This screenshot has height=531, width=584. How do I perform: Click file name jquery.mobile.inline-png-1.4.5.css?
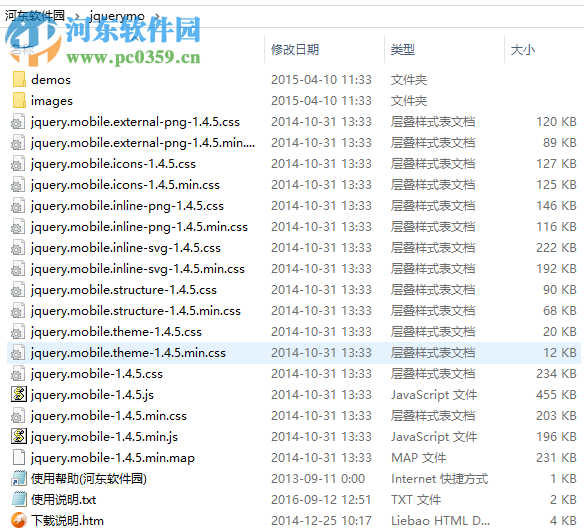(127, 206)
